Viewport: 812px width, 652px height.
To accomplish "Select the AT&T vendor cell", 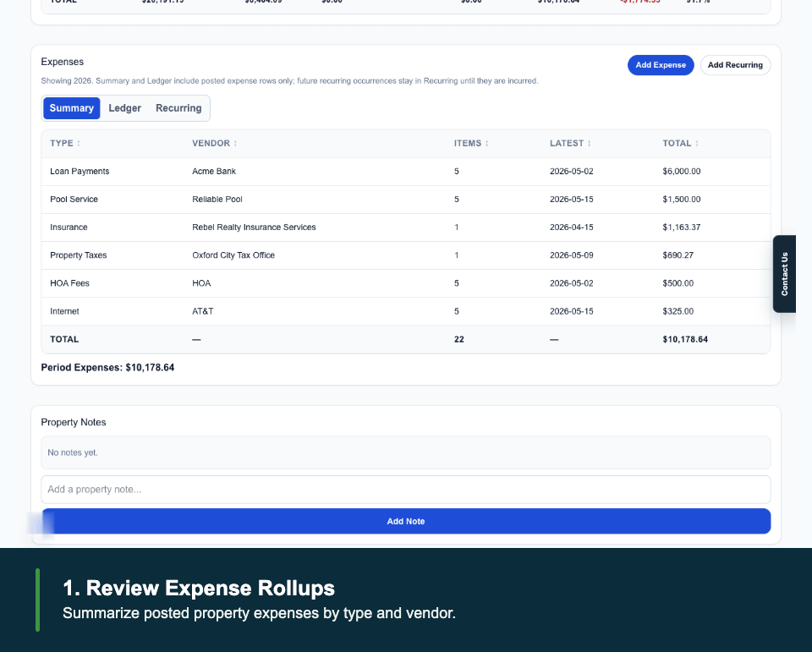I will (202, 311).
